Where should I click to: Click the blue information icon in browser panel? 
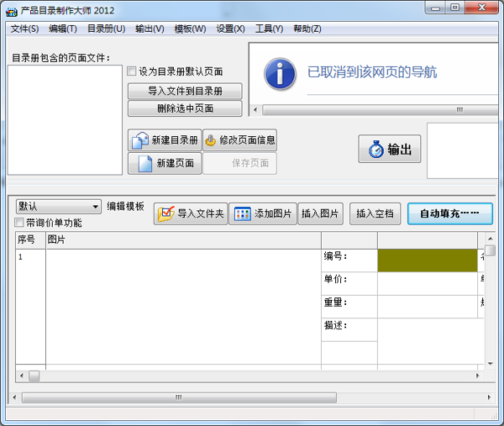(281, 73)
